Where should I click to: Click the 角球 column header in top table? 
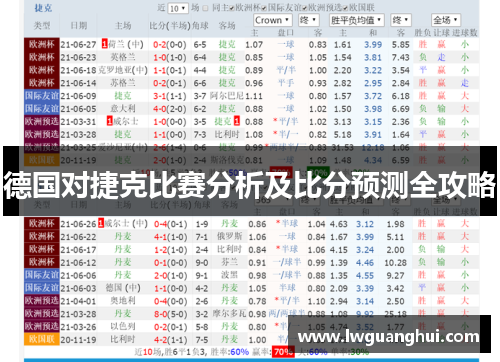point(200,25)
